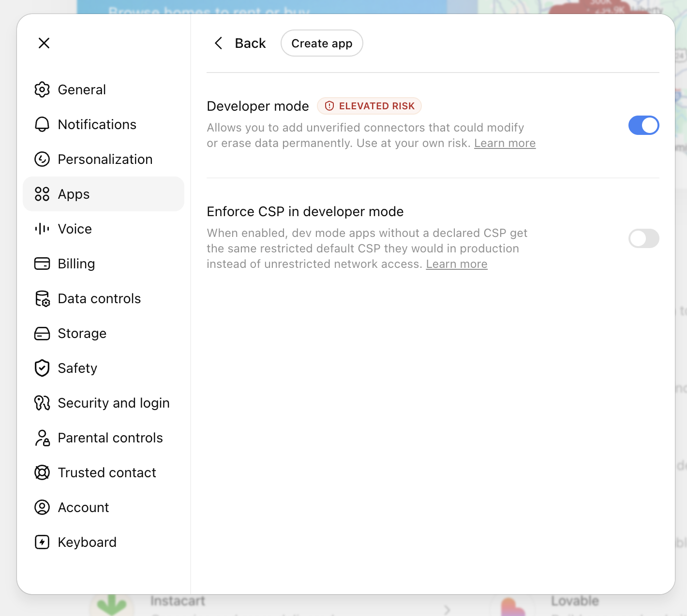Open Keyboard settings
The height and width of the screenshot is (616, 687).
tap(104, 542)
